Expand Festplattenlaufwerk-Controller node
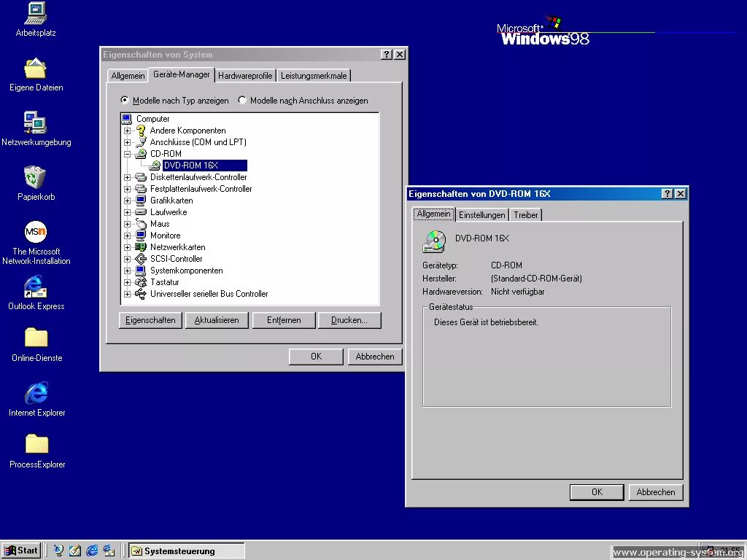This screenshot has height=560, width=747. pos(127,189)
